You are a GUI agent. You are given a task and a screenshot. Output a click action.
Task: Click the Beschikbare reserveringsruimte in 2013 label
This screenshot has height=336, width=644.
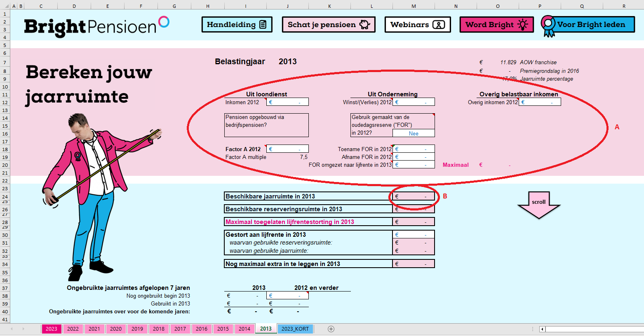284,209
